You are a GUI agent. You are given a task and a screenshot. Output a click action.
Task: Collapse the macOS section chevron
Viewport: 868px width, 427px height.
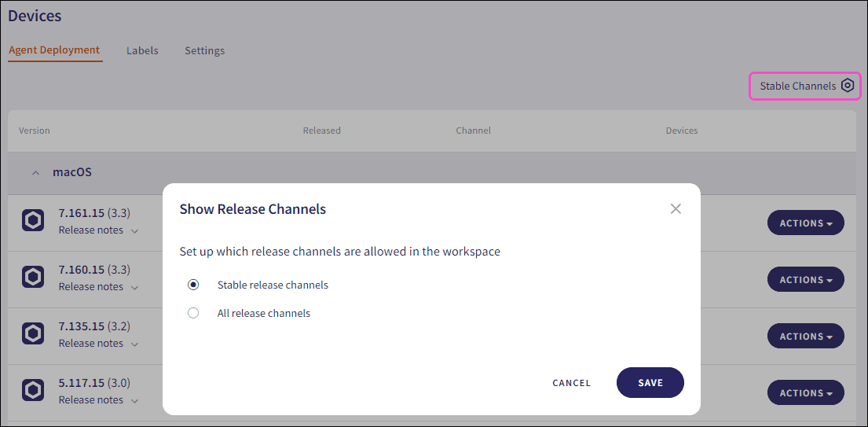(x=35, y=172)
